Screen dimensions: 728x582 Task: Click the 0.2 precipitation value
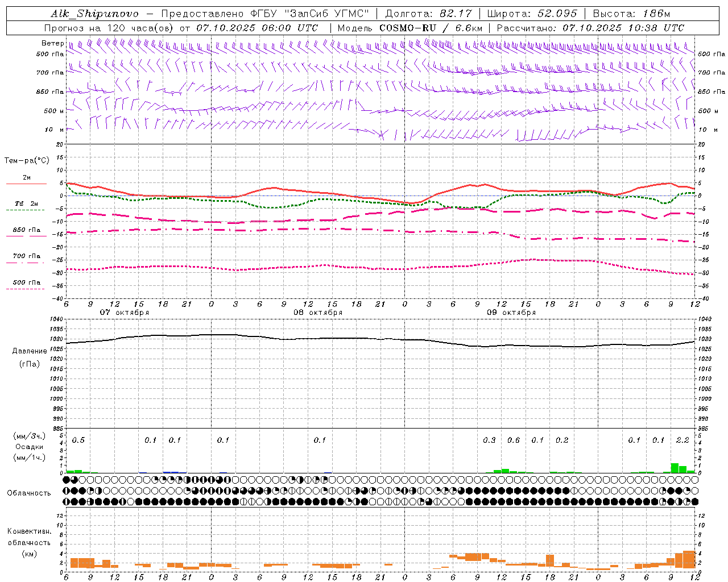point(562,440)
